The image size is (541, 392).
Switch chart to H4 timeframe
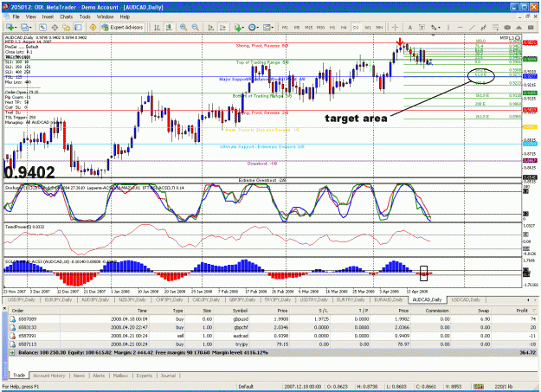pos(344,28)
